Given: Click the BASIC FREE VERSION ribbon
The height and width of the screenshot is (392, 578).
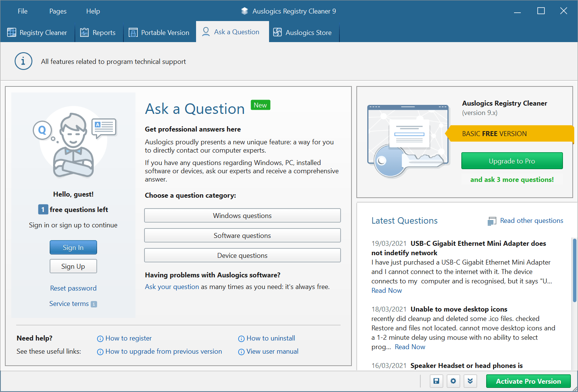Looking at the screenshot, I should tap(510, 133).
